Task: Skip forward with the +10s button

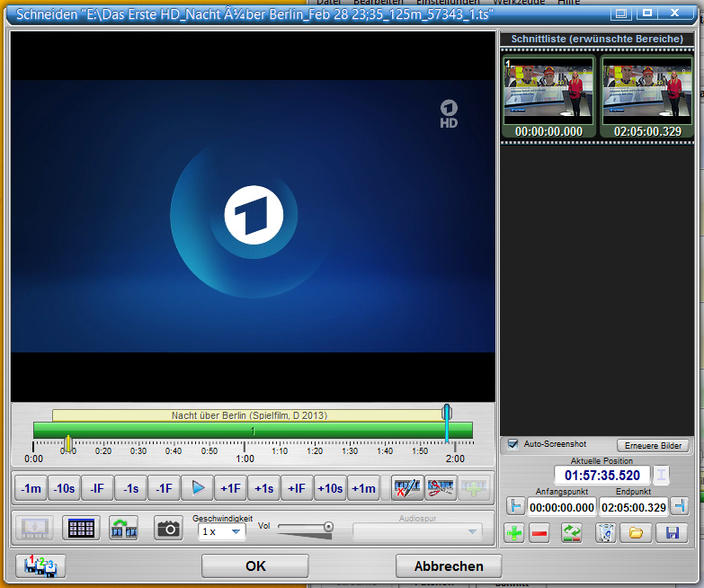Action: (x=330, y=488)
